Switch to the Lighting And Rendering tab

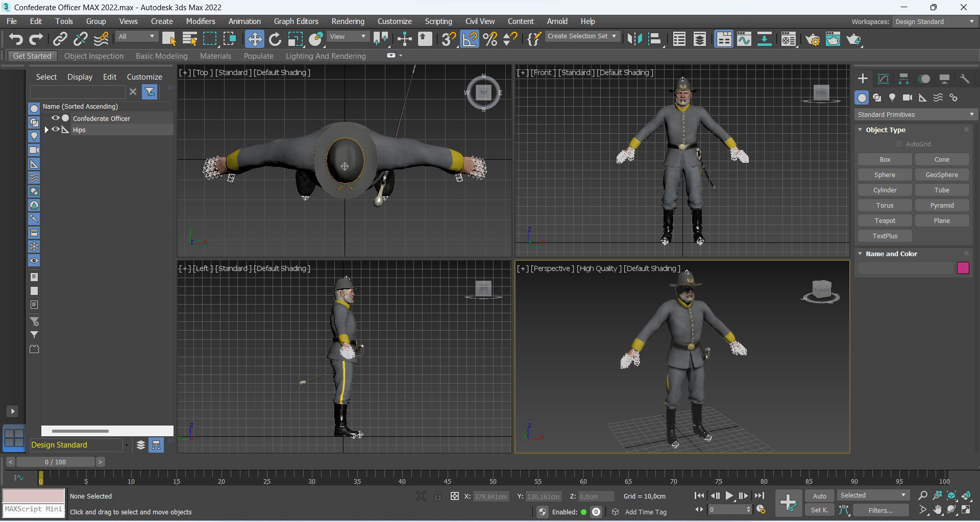point(326,56)
